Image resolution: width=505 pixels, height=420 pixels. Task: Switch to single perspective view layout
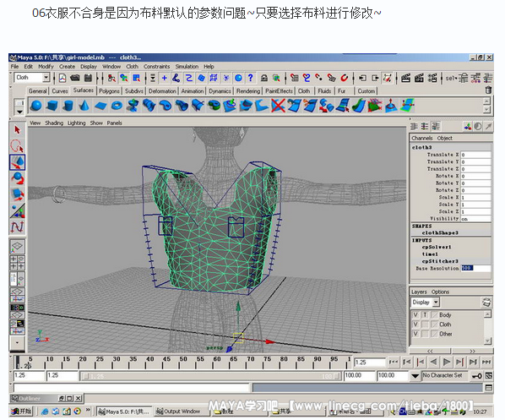coord(17,247)
